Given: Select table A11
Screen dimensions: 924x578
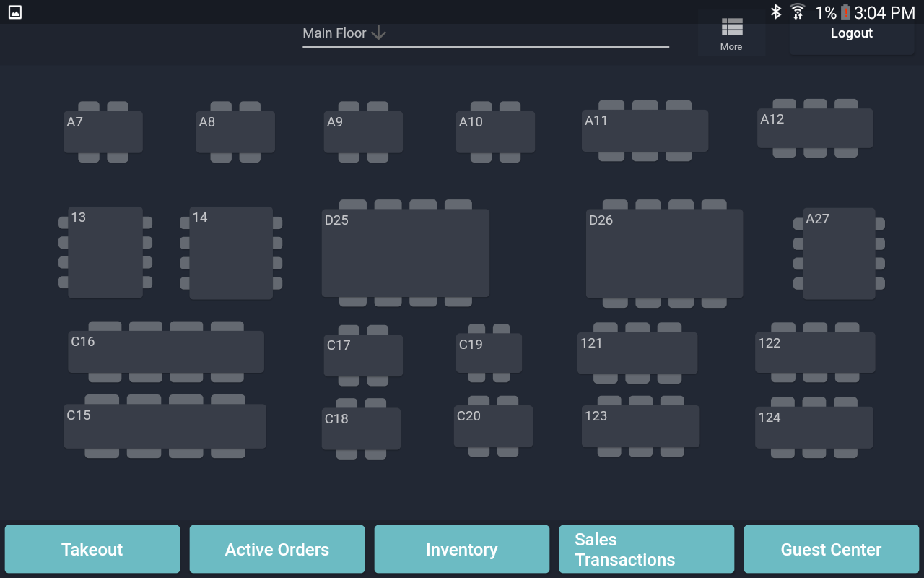Looking at the screenshot, I should tap(645, 131).
